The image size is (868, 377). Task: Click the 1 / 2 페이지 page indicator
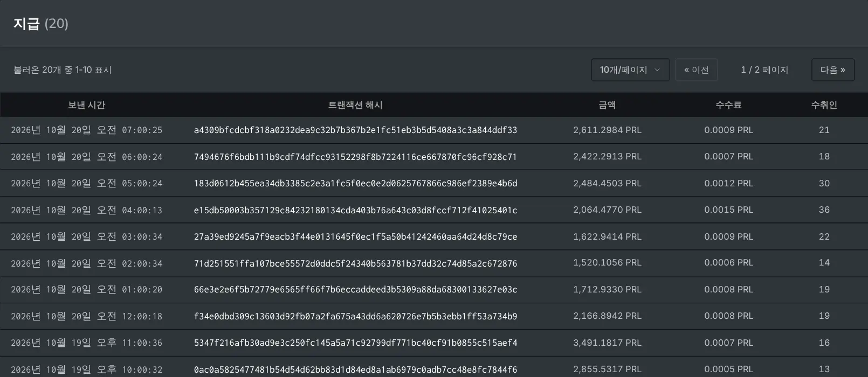point(764,70)
